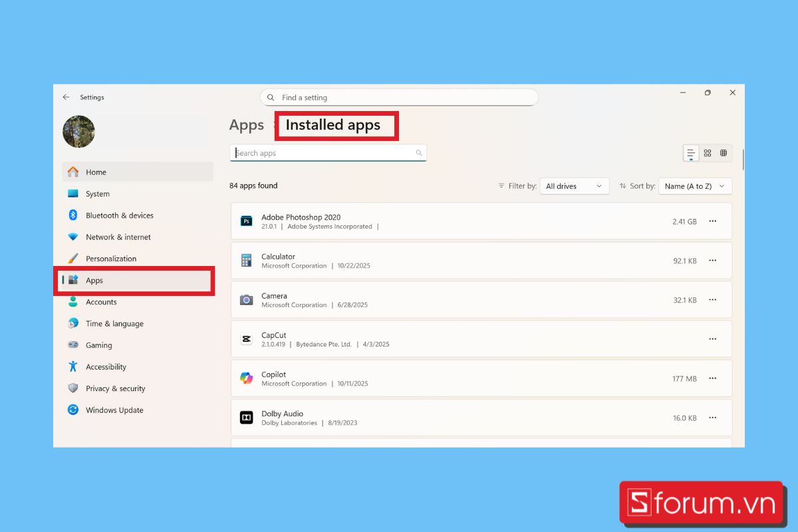798x532 pixels.
Task: Click the 177 MB size value
Action: click(684, 378)
